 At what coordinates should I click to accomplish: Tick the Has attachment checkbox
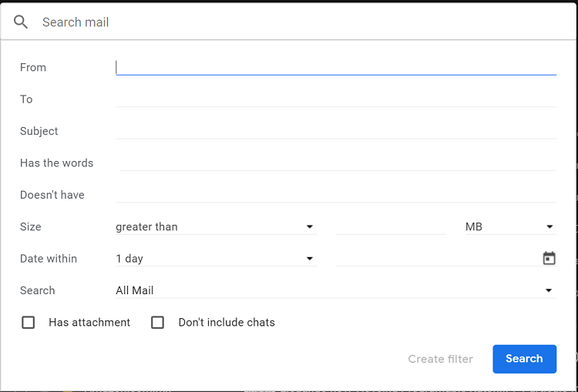point(29,323)
